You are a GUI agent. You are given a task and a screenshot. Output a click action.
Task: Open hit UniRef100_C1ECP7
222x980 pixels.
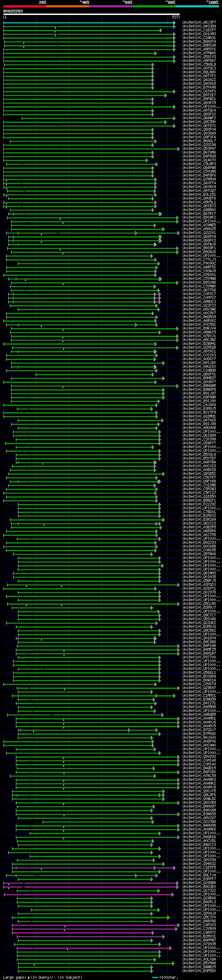199,30
